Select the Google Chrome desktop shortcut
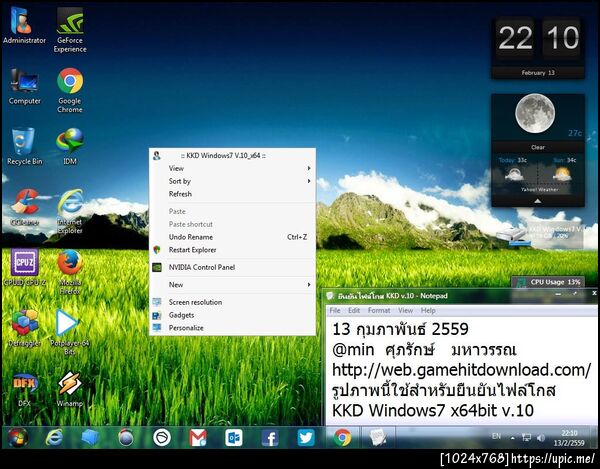 pyautogui.click(x=70, y=90)
